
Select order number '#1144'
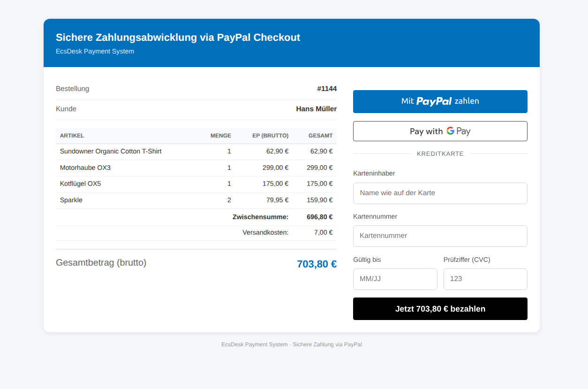pyautogui.click(x=327, y=89)
